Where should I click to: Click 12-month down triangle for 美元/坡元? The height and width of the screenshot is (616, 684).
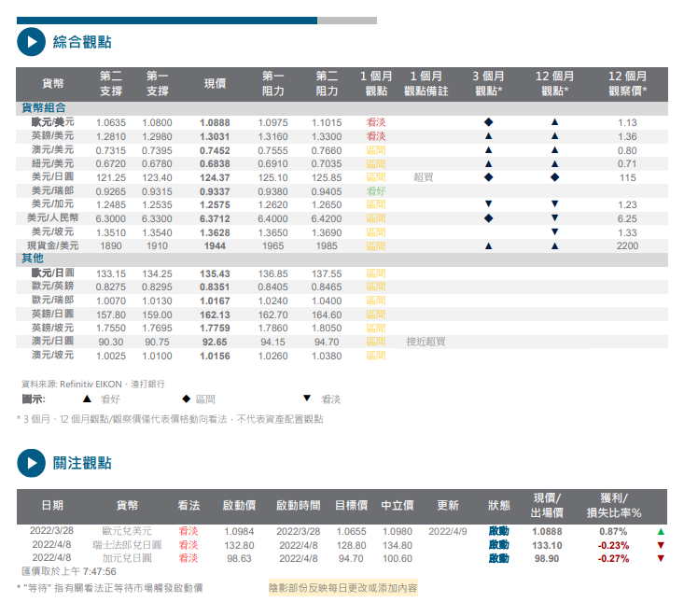pyautogui.click(x=554, y=231)
